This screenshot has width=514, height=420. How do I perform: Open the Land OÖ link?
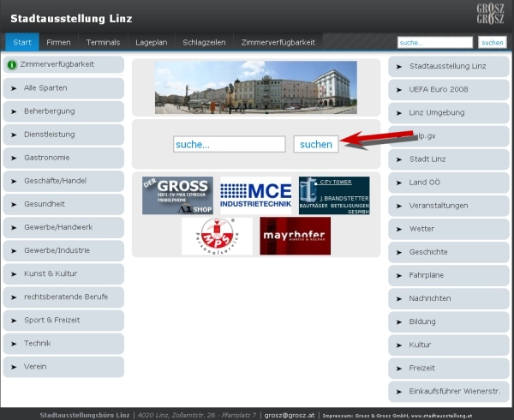[x=449, y=183]
